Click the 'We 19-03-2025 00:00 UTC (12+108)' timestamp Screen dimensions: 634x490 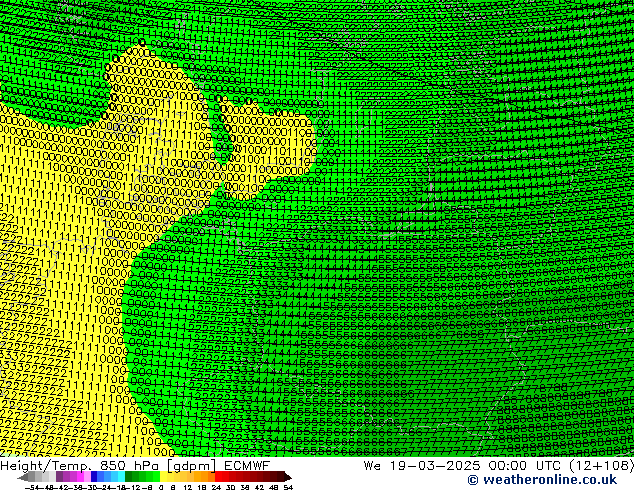[498, 465]
